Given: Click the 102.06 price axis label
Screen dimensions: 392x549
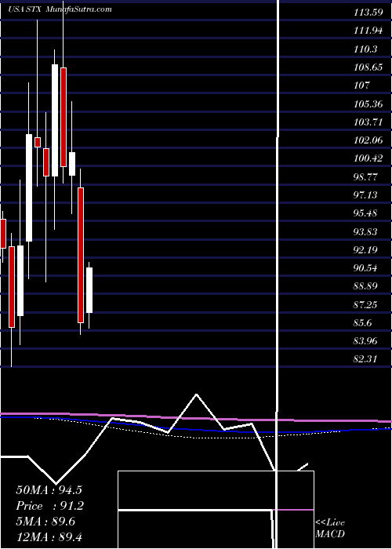Looking at the screenshot, I should [368, 140].
